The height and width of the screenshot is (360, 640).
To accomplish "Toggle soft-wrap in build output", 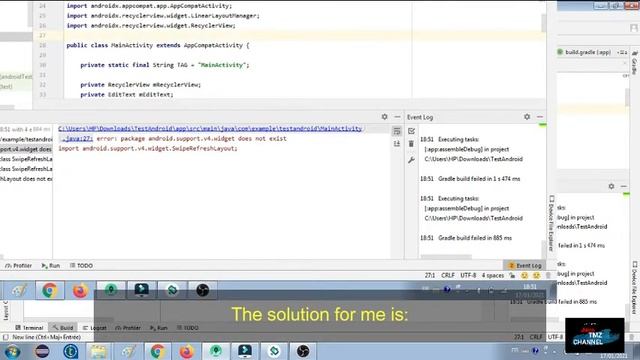I will (x=397, y=131).
